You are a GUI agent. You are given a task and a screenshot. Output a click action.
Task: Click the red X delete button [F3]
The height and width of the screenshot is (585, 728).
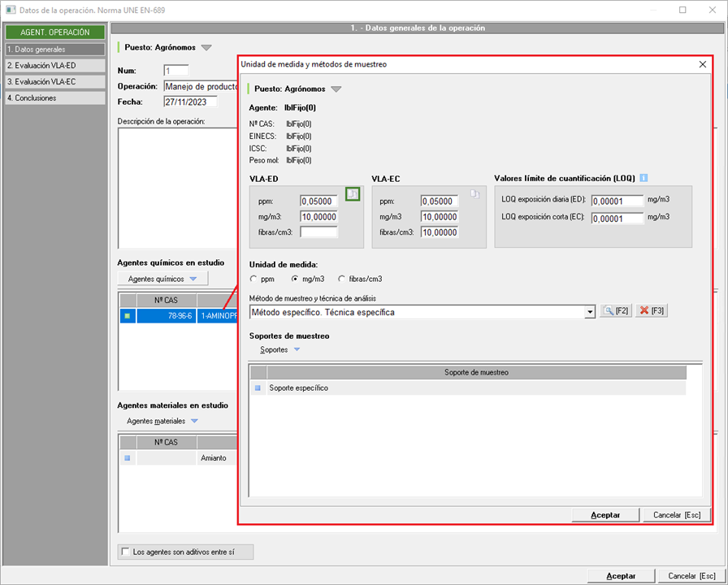652,311
